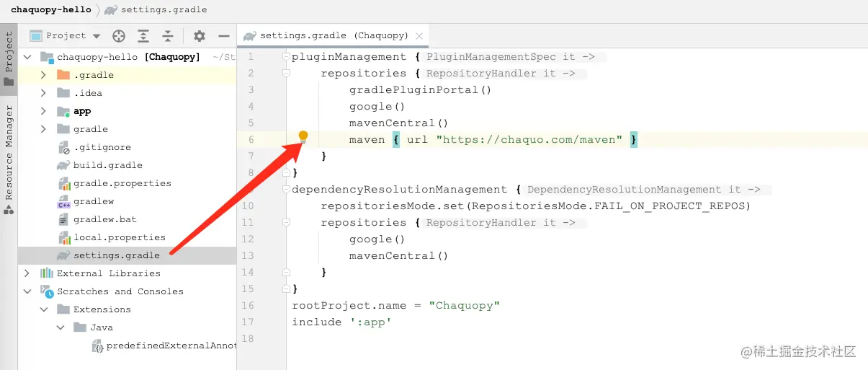This screenshot has width=868, height=370.
Task: Click 'RepositoriesMode.FAIL_ON_PROJECT_REPOS' text
Action: point(609,206)
